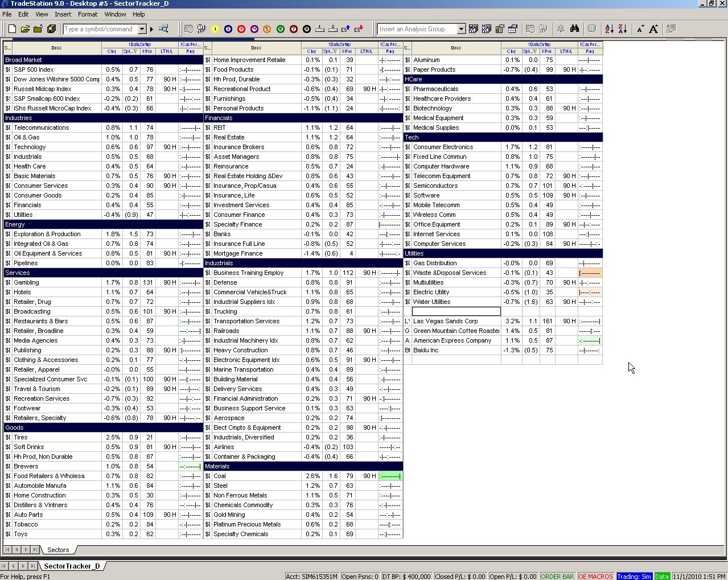The width and height of the screenshot is (728, 580).
Task: Click the save all (stacked disks) icon
Action: (x=51, y=29)
